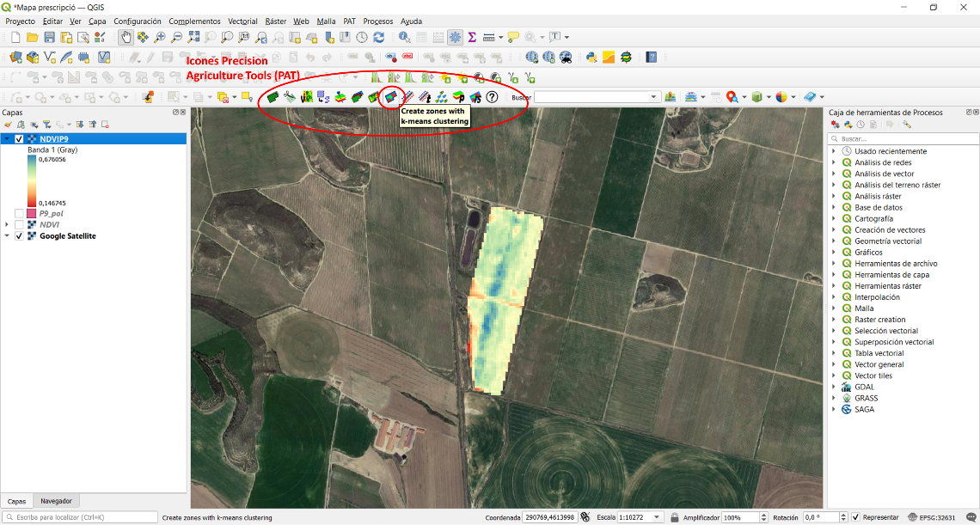
Task: Refresh the map canvas
Action: click(378, 38)
